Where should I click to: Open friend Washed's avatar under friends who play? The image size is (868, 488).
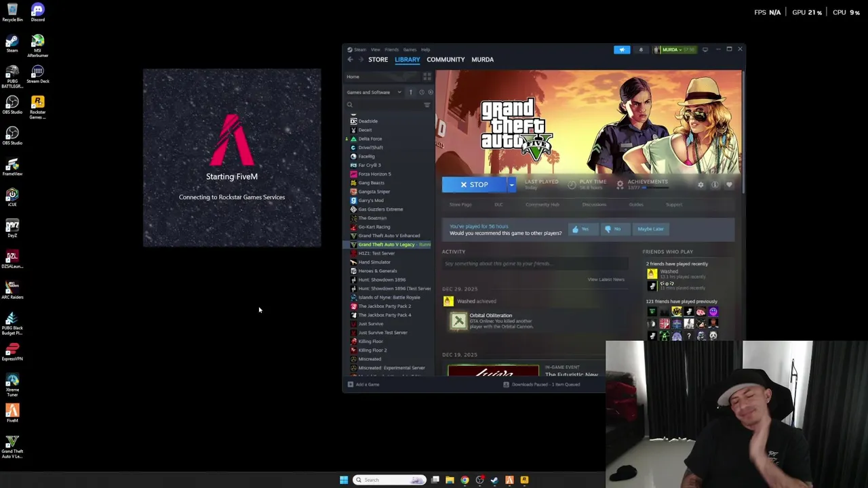[x=652, y=274]
